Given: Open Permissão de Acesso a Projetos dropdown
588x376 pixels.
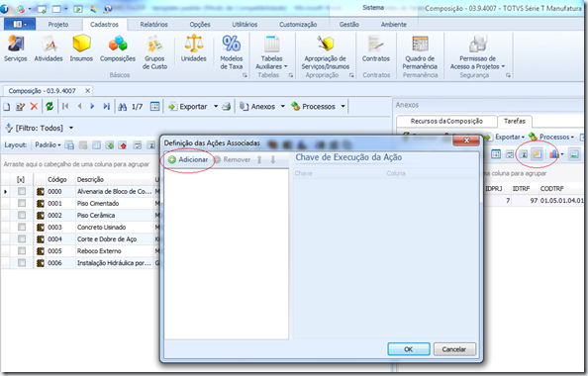Looking at the screenshot, I should 477,51.
